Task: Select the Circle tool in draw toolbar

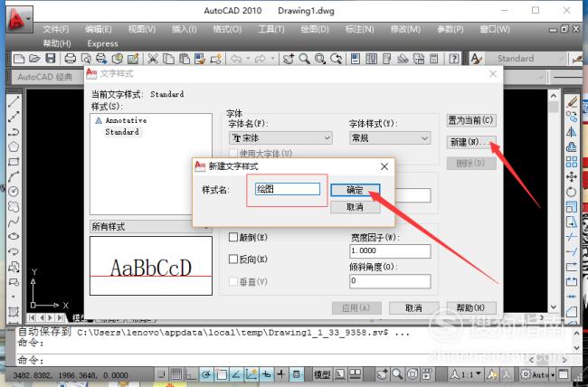Action: pos(14,192)
